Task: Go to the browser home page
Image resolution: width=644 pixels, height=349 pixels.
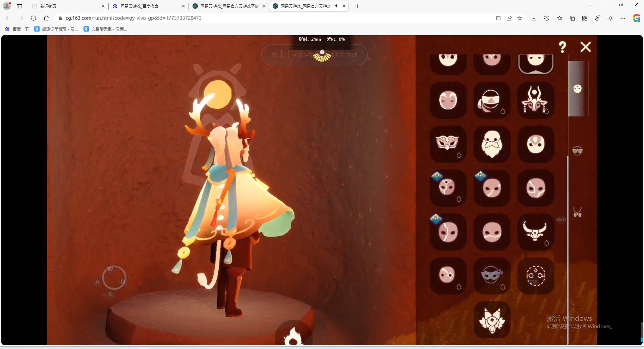Action: point(46,18)
